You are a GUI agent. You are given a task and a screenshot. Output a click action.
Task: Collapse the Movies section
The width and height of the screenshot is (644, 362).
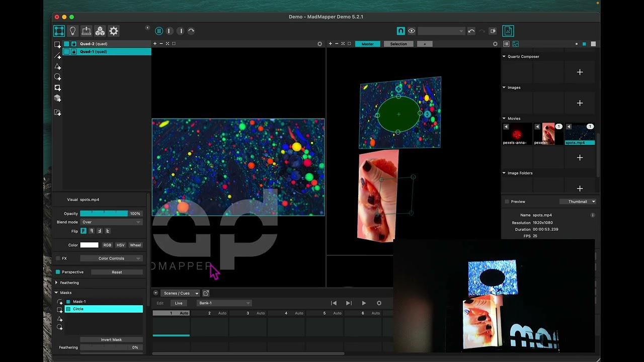(x=504, y=119)
